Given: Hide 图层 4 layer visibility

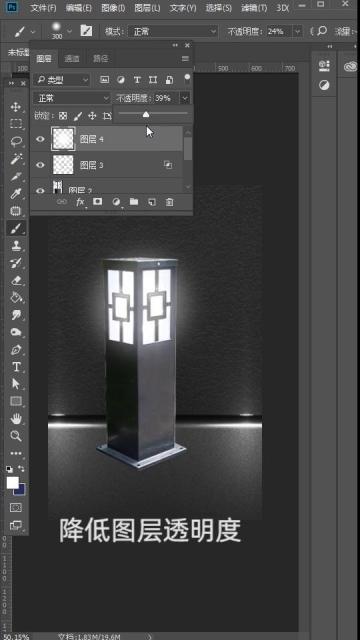Looking at the screenshot, I should pyautogui.click(x=40, y=139).
